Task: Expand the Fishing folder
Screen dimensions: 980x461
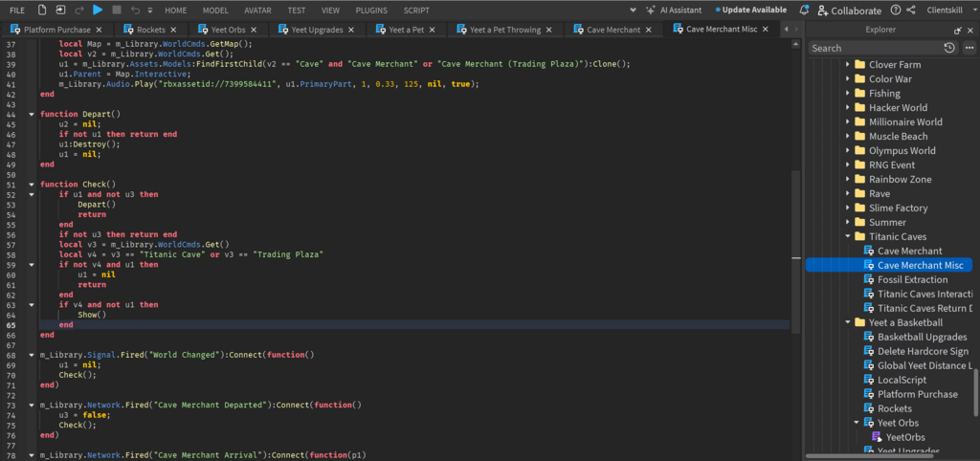Action: point(847,94)
